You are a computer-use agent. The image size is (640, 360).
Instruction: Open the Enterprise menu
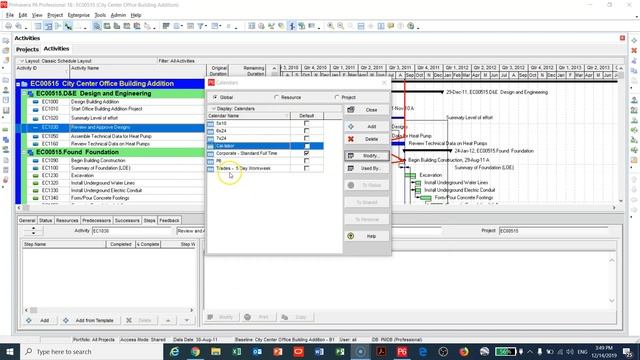(78, 15)
